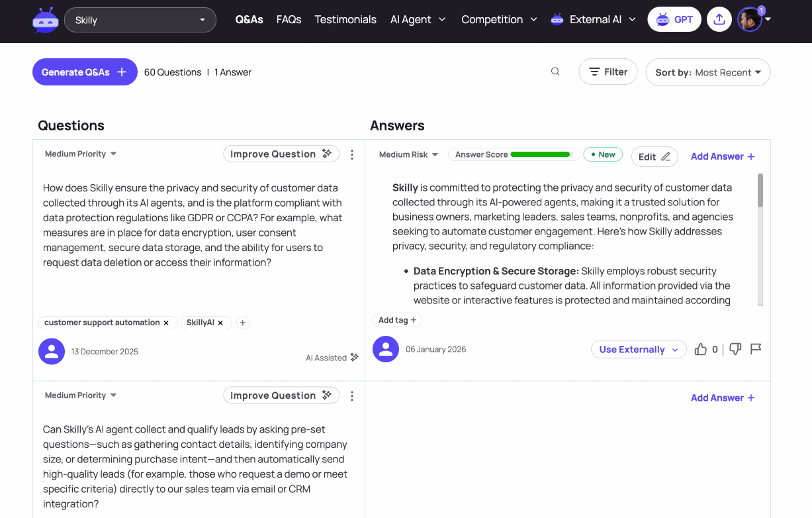Open three-dot menu for leads question
This screenshot has height=518, width=812.
(x=352, y=396)
